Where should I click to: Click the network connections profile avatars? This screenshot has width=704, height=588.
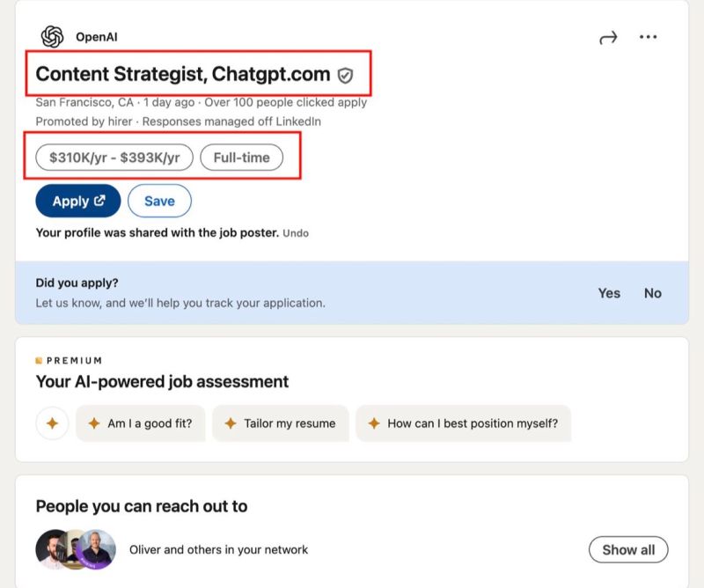[x=76, y=549]
